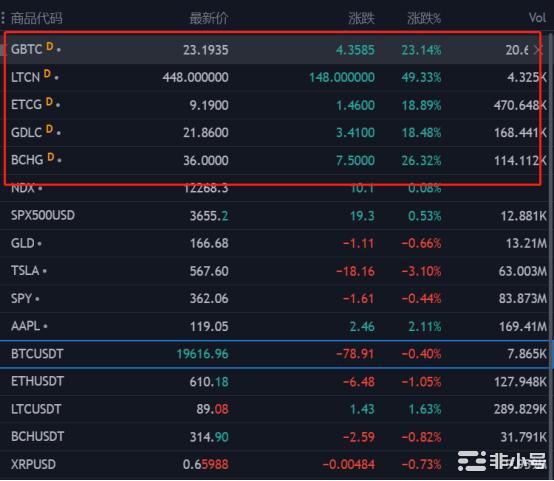Remove GBTC row with the X icon

point(538,50)
